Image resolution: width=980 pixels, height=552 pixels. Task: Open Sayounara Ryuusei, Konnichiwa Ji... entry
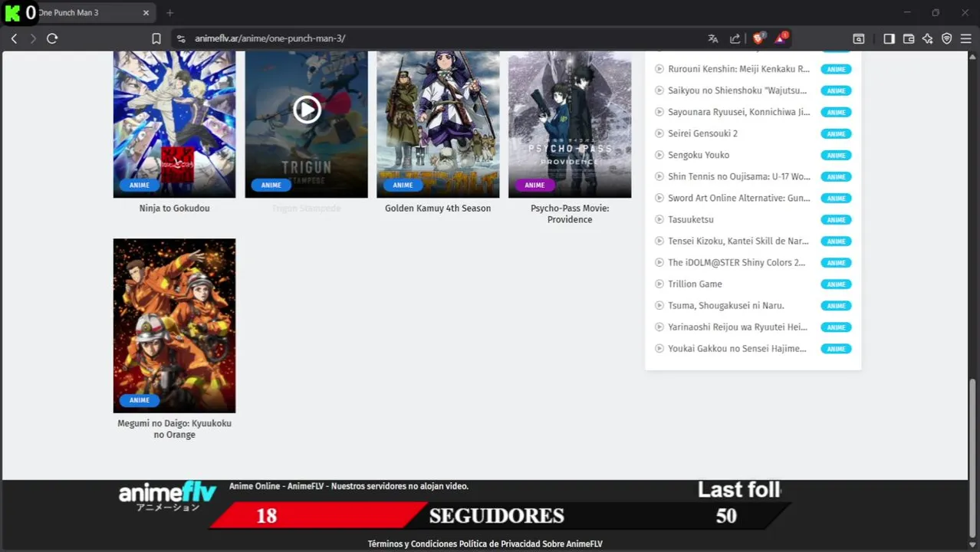(738, 112)
